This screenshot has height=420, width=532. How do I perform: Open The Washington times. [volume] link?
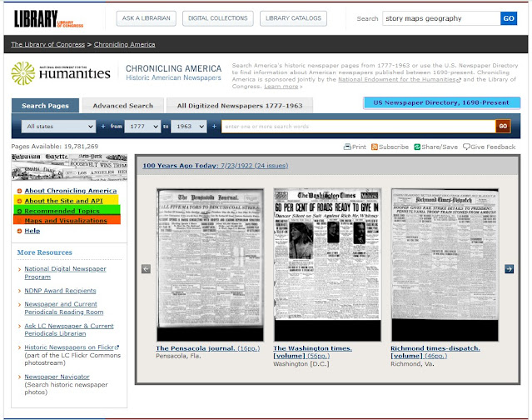point(312,352)
